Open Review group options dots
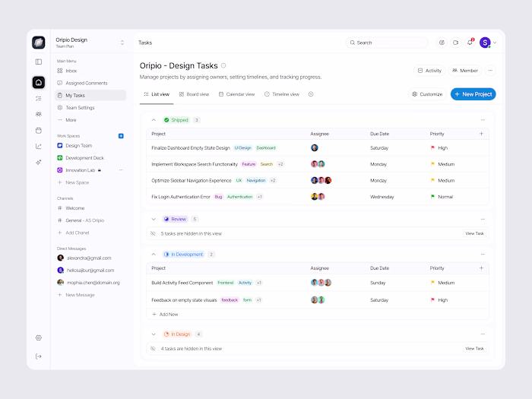The image size is (532, 399). (483, 219)
